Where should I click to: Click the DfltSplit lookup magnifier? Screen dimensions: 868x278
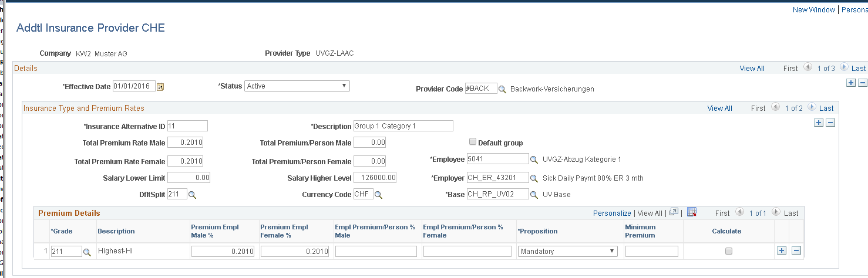(192, 195)
